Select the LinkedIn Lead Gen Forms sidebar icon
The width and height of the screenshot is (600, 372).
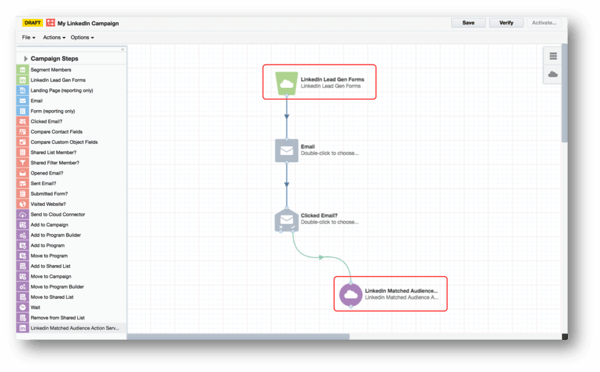pyautogui.click(x=23, y=80)
